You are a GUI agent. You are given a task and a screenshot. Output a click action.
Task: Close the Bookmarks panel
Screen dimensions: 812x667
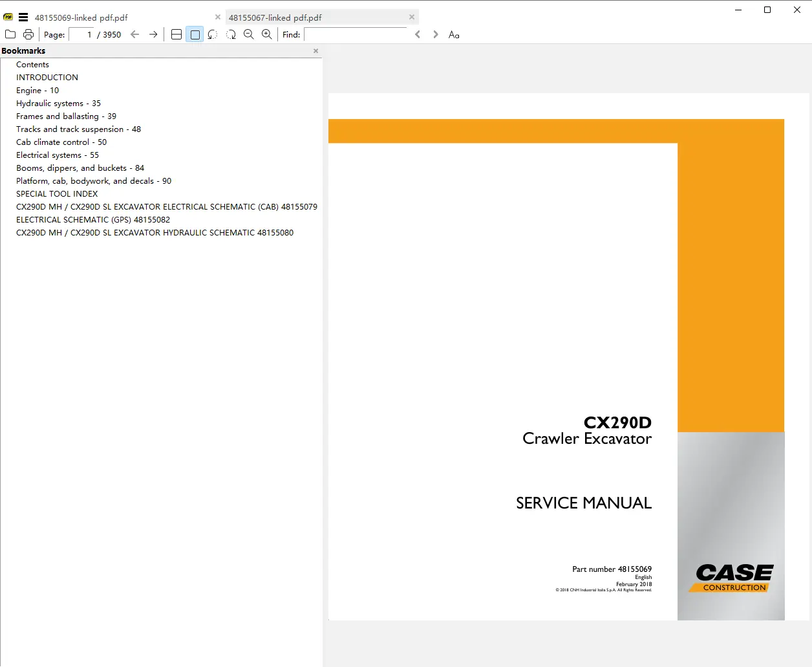tap(315, 50)
